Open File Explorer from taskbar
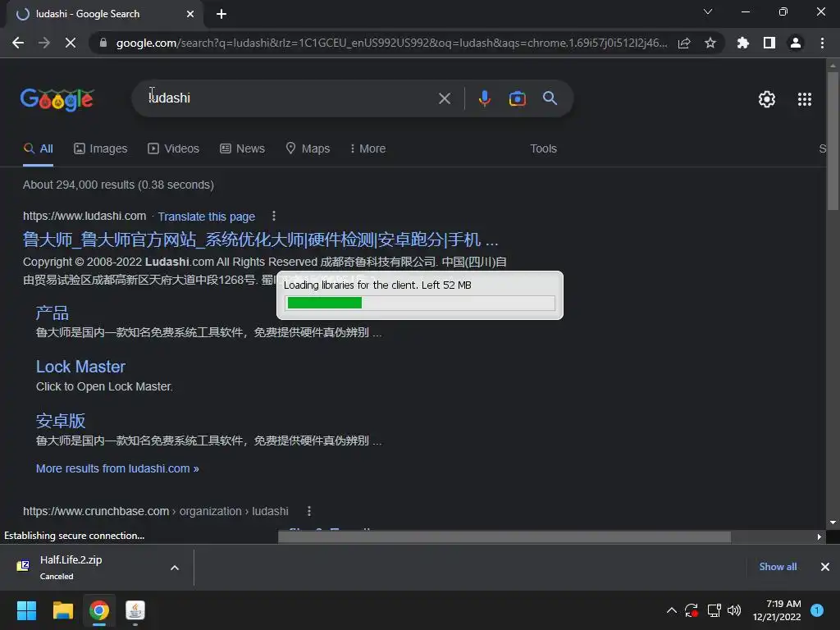This screenshot has height=630, width=840. [x=62, y=610]
